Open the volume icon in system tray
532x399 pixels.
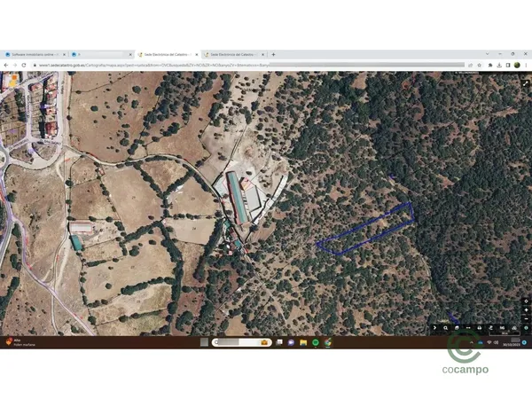point(496,342)
